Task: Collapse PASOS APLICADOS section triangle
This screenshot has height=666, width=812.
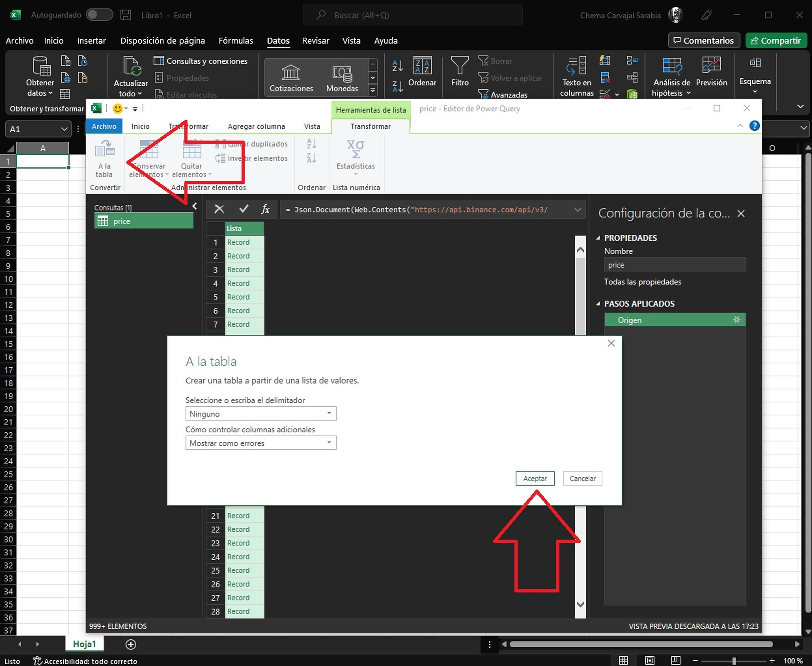Action: [598, 303]
